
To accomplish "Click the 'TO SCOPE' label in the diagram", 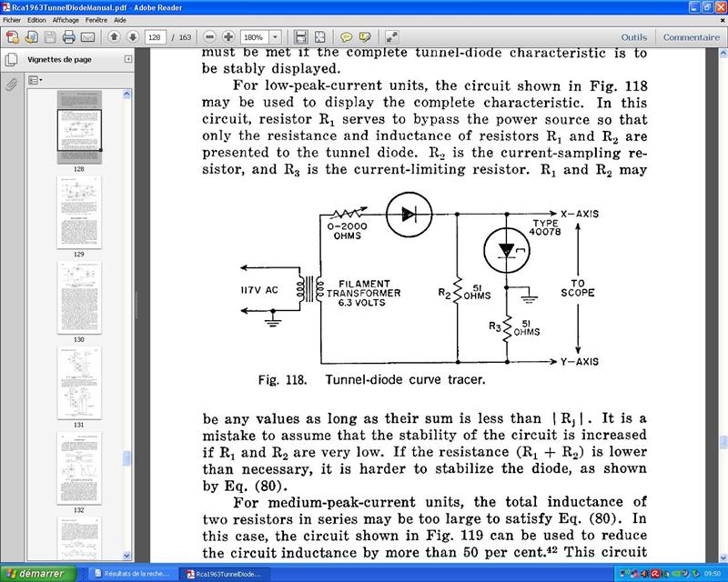I will [x=578, y=287].
